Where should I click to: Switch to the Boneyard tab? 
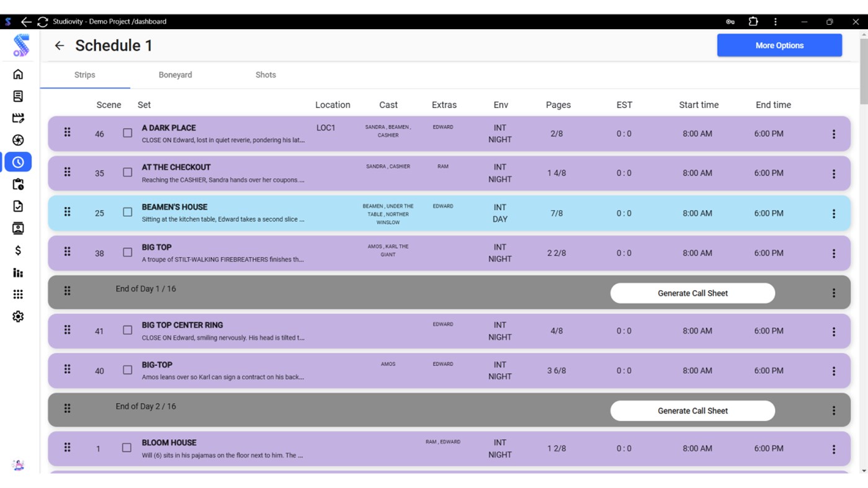click(175, 74)
